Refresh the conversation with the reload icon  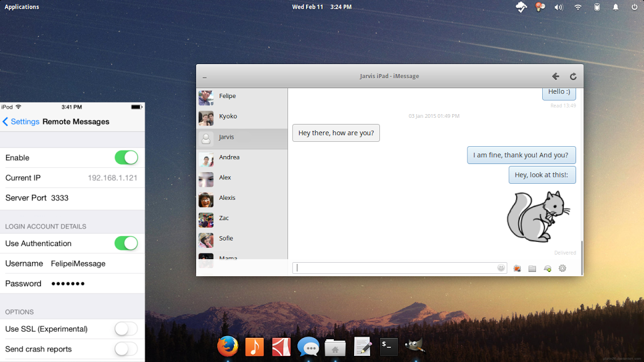point(573,76)
